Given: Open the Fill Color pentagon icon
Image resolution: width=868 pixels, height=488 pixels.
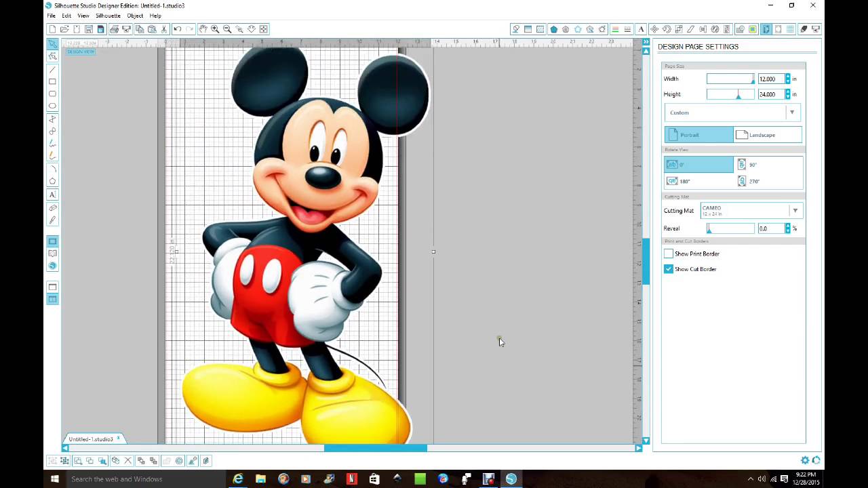Looking at the screenshot, I should point(553,29).
